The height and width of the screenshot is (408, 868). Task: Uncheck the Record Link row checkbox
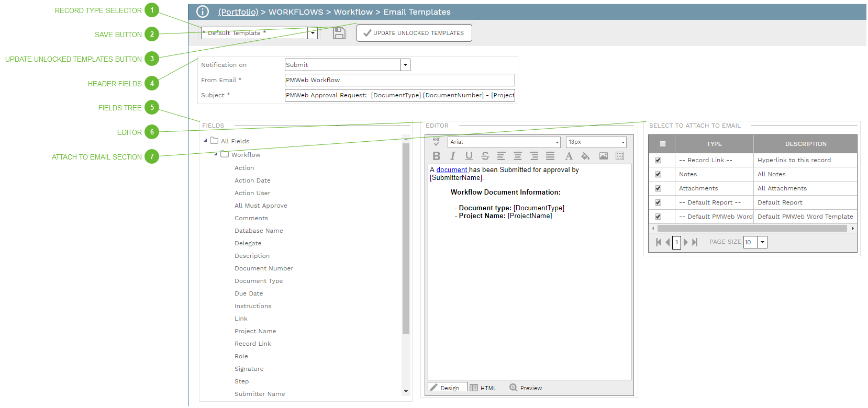pyautogui.click(x=658, y=160)
